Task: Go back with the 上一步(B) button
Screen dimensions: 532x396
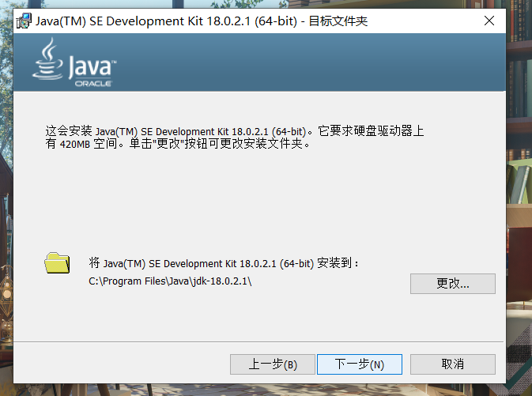Action: 273,364
